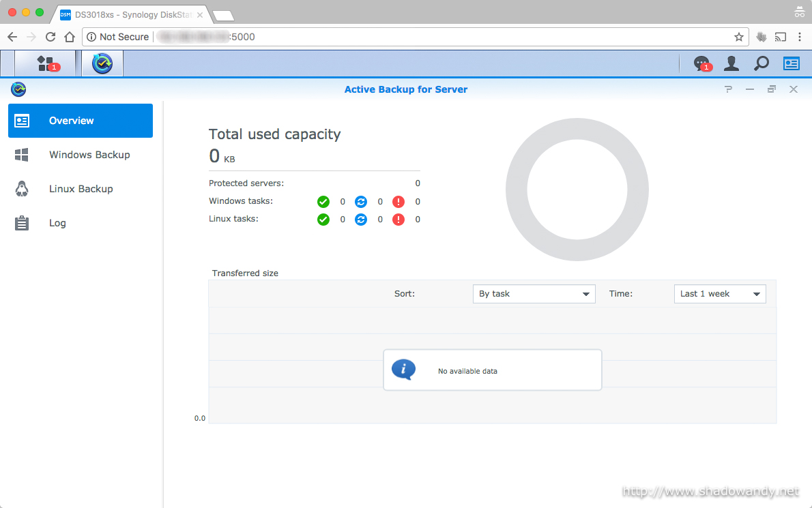Open the Time 'Last 1 week' dropdown
Viewport: 812px width, 508px height.
[720, 294]
